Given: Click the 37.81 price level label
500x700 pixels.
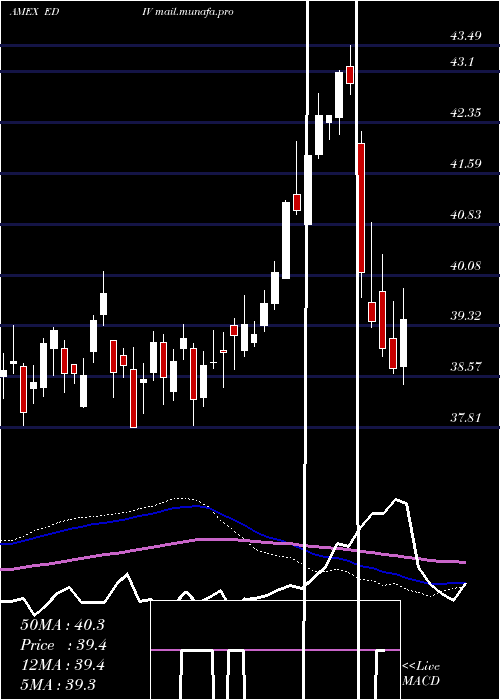Looking at the screenshot, I should click(x=466, y=418).
